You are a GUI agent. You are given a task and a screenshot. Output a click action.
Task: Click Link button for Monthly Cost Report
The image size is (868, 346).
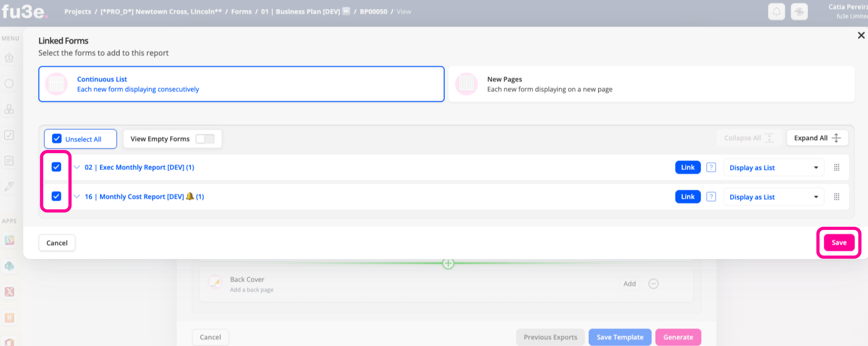[x=688, y=196]
